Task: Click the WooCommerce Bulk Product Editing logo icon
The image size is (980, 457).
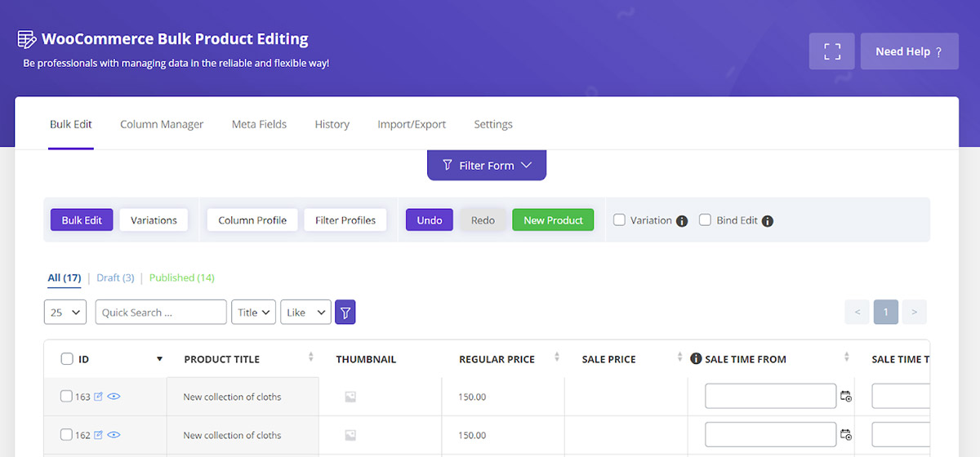Action: pos(27,39)
